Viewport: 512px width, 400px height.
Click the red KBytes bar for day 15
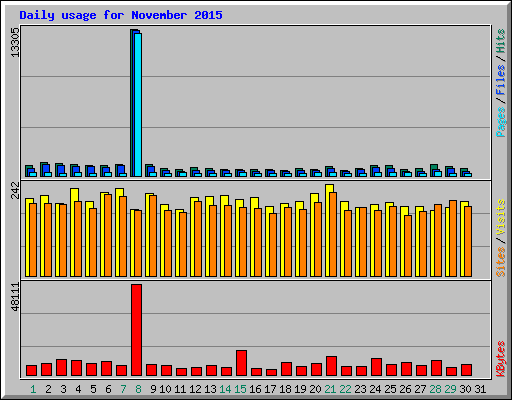[x=241, y=363]
